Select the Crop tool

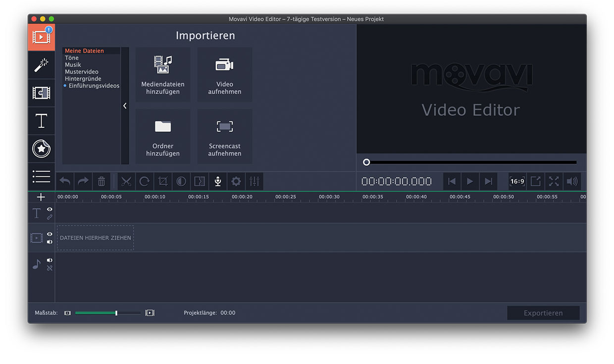tap(163, 181)
